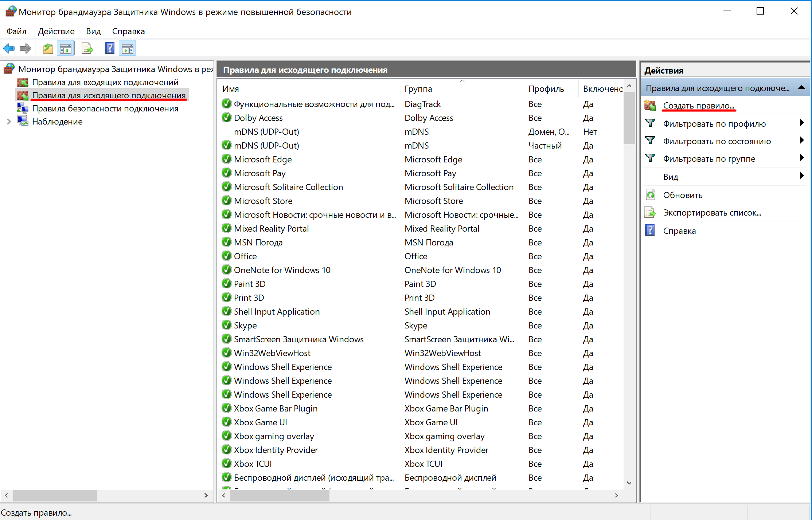Select Правила безопасности подключения tree item
Screen dimensions: 812x520
(105, 109)
